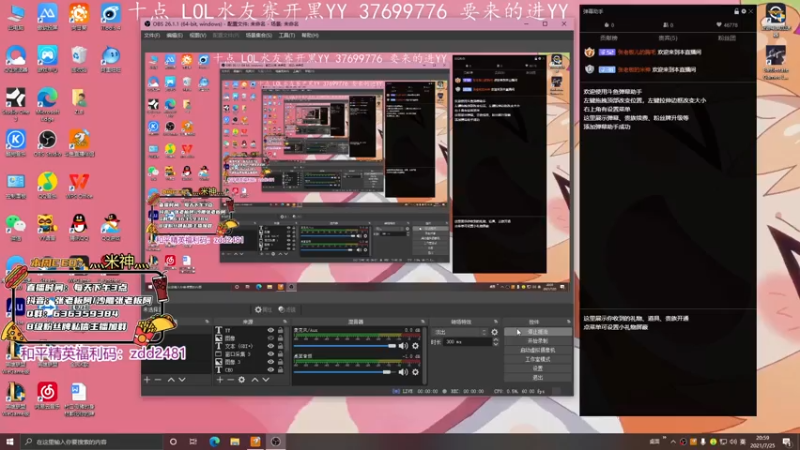This screenshot has height=450, width=800.
Task: Open 视图(V) menu in OBS
Action: [197, 35]
